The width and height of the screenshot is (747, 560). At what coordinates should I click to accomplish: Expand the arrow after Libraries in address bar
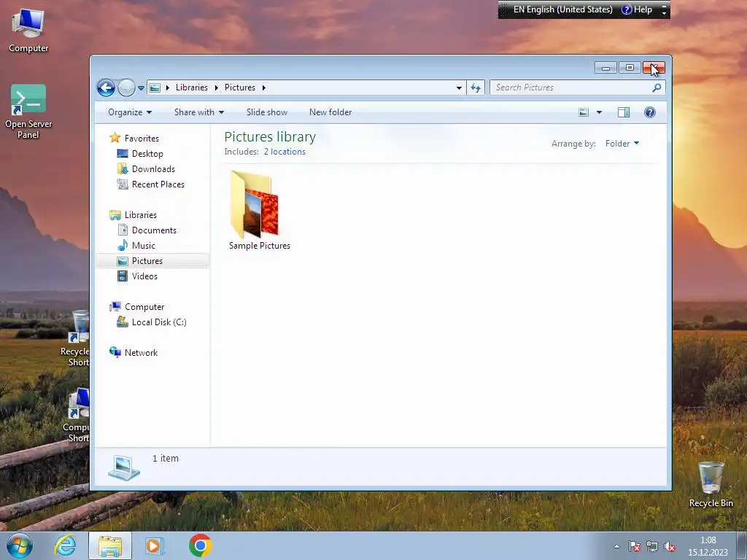click(168, 87)
